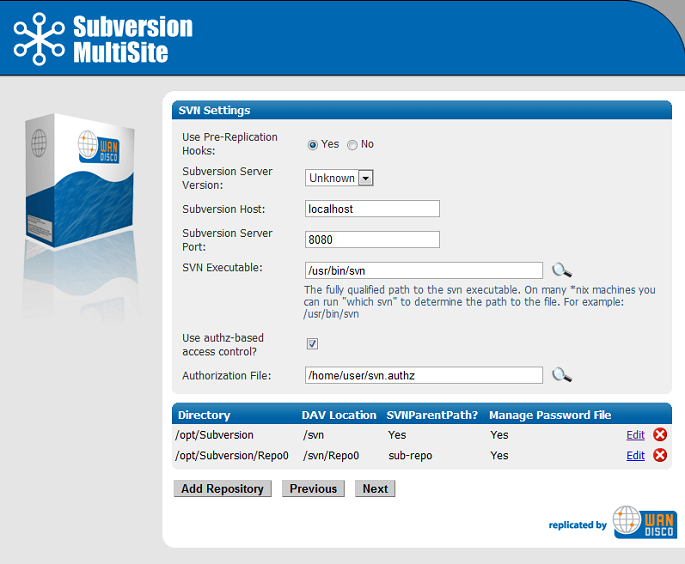685x564 pixels.
Task: Select the /opt/Subversion/Repo0 directory cell
Action: (x=232, y=456)
